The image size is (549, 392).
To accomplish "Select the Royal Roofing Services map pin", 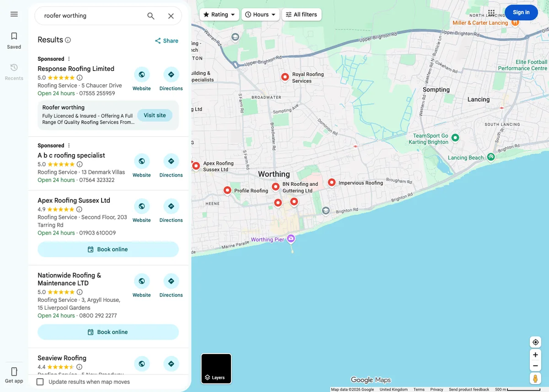I will click(285, 77).
